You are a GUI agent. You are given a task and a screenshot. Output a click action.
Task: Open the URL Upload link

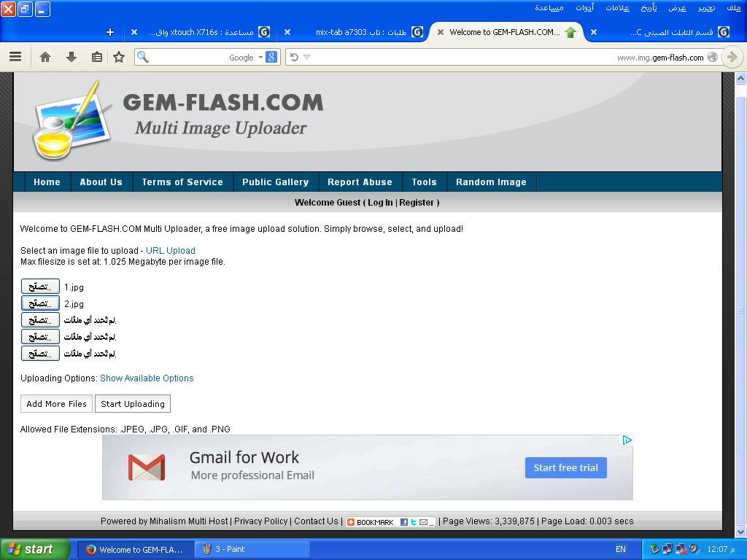[x=171, y=251]
